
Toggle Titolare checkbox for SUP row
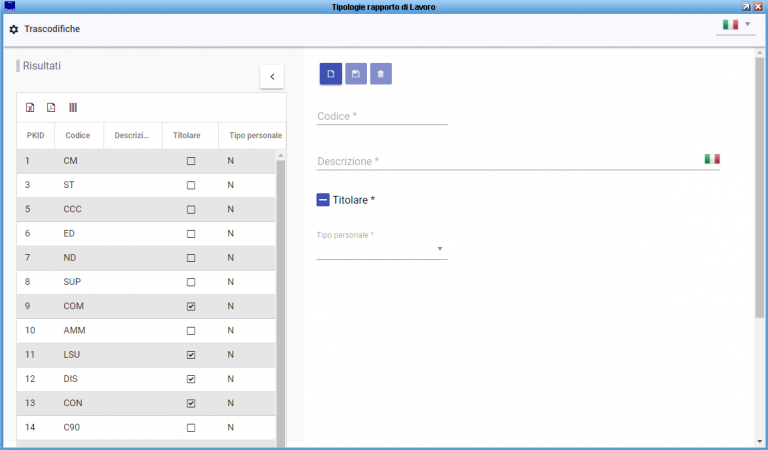[191, 282]
